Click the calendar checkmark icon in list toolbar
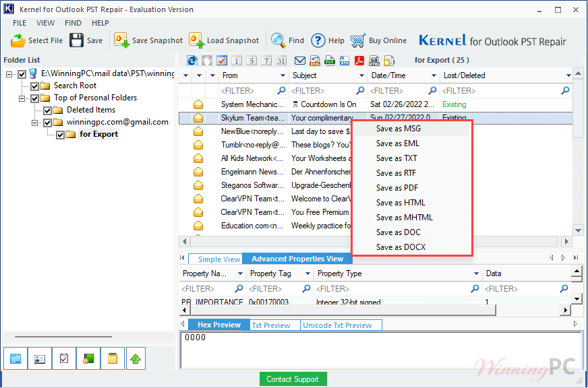 (222, 61)
